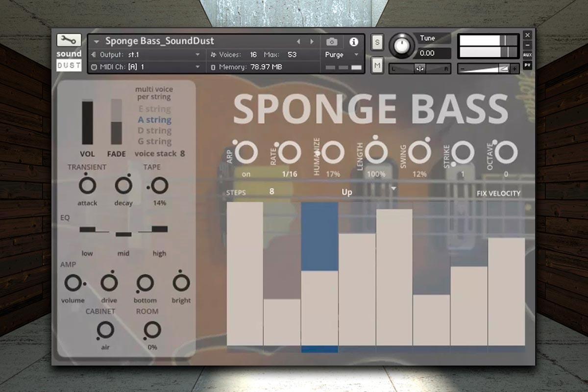588x392 pixels.
Task: Go to the next instrument with the right arrow
Action: click(312, 42)
